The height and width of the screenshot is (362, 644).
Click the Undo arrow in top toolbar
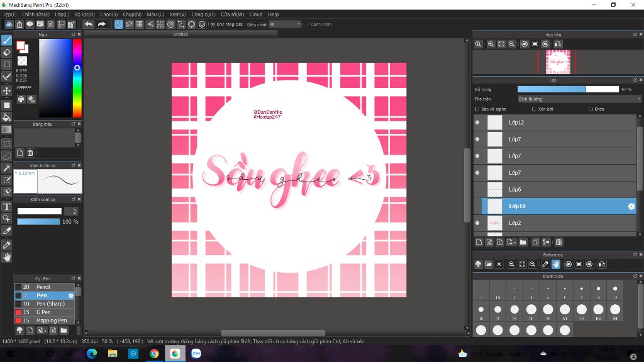click(89, 25)
